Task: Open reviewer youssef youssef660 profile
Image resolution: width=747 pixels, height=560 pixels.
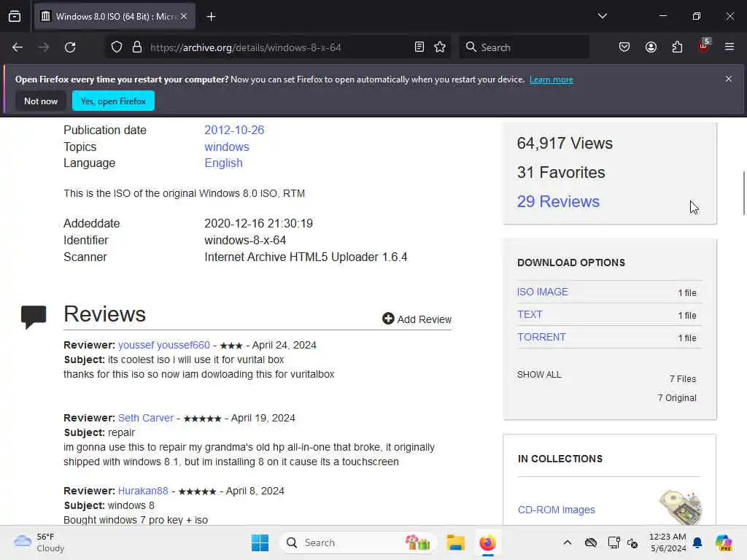Action: tap(164, 345)
